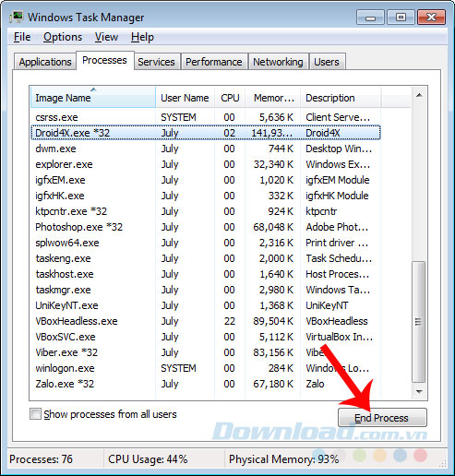Select the taskeng.exe process
455x476 pixels.
[x=206, y=258]
